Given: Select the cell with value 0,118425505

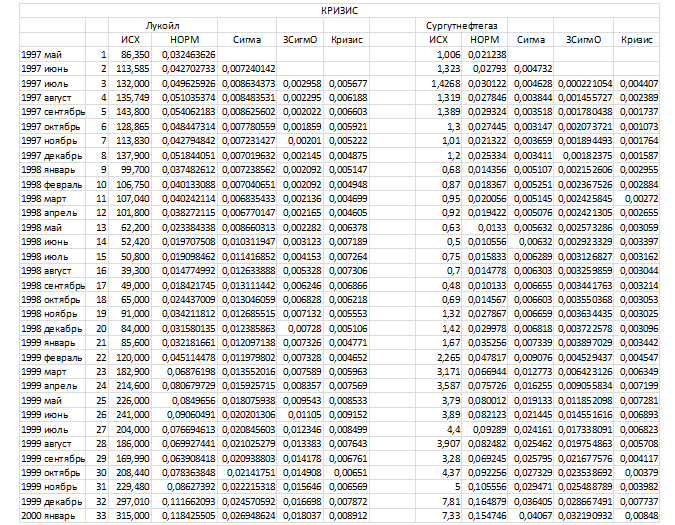Looking at the screenshot, I should [184, 516].
